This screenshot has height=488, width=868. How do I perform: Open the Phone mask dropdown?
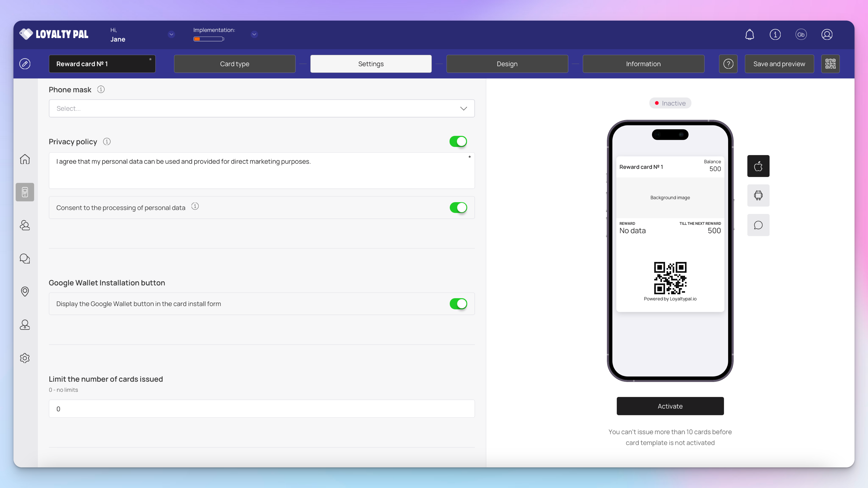point(262,108)
